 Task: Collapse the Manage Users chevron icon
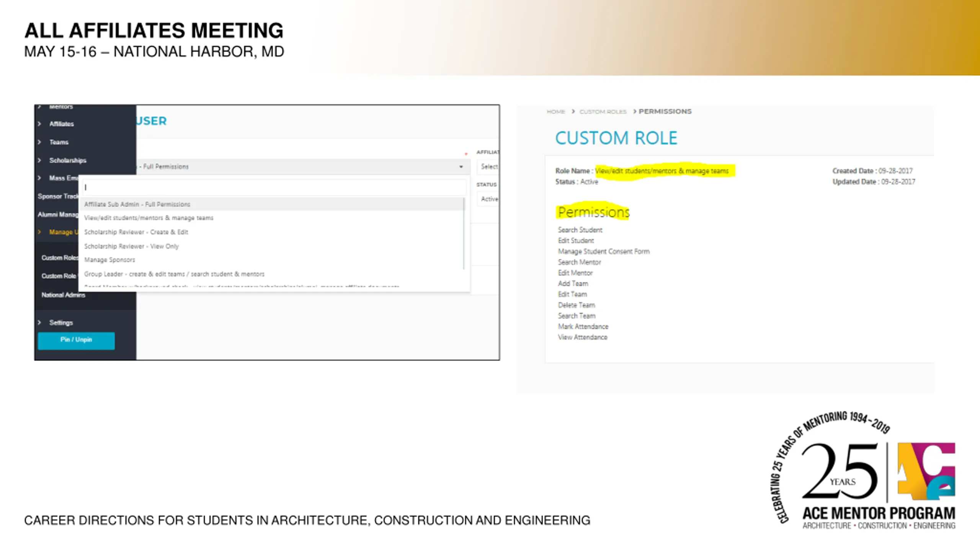coord(39,232)
